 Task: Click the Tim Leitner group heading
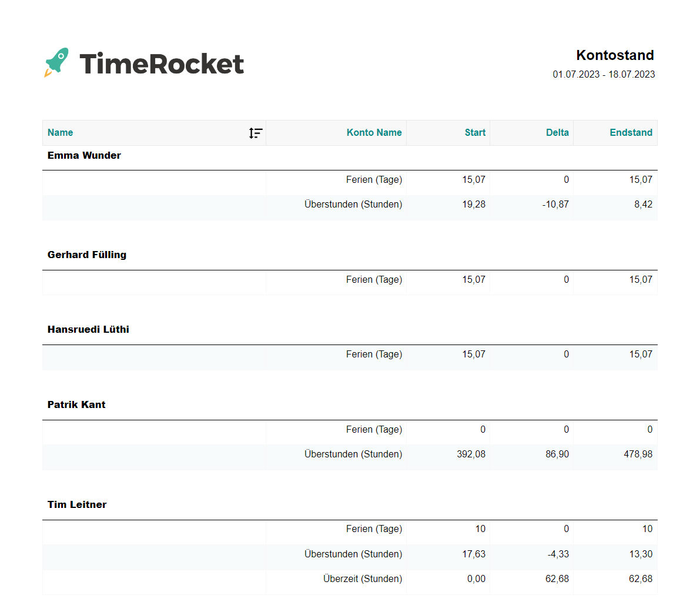click(77, 505)
